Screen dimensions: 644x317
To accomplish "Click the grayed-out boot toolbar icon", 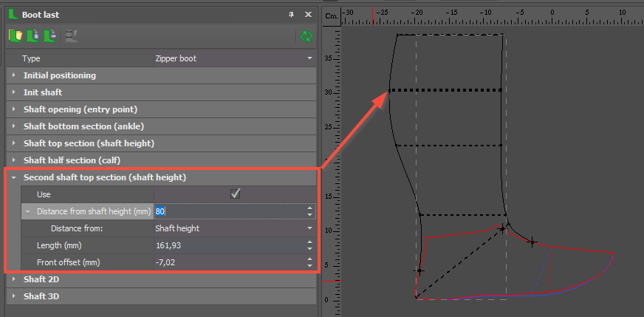I will tap(71, 35).
